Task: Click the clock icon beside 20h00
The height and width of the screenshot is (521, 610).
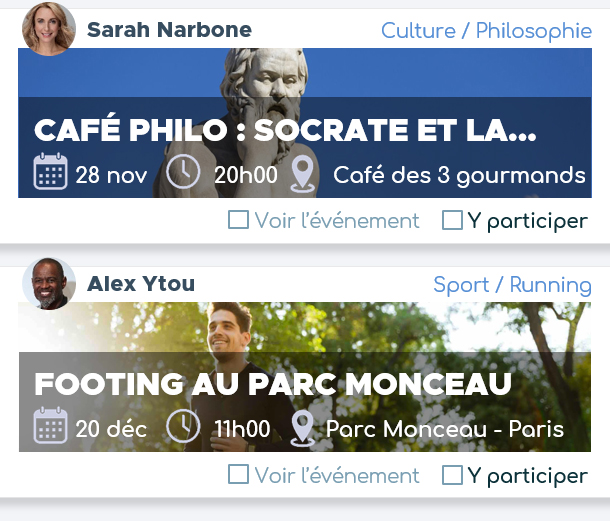Action: (x=183, y=173)
